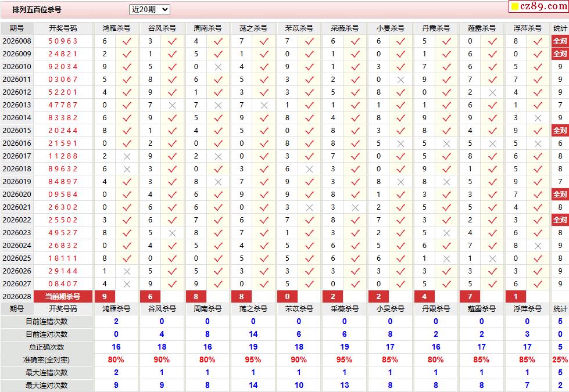Select 芣苡's 最大连对次数 value 10
Viewport: 569px width, 392px height.
point(299,386)
